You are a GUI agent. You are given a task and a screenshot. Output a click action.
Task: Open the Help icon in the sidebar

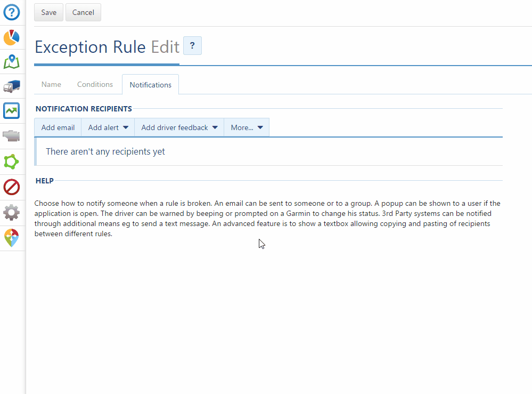tap(12, 12)
